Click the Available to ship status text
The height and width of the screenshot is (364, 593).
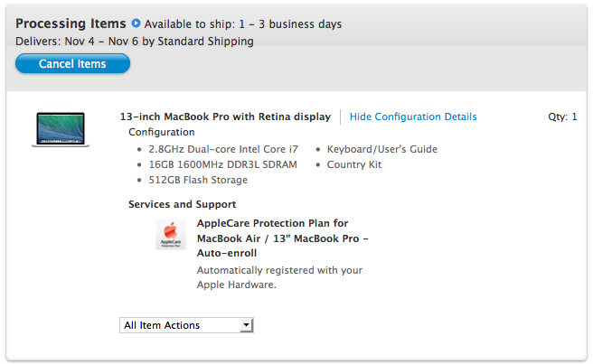point(243,23)
